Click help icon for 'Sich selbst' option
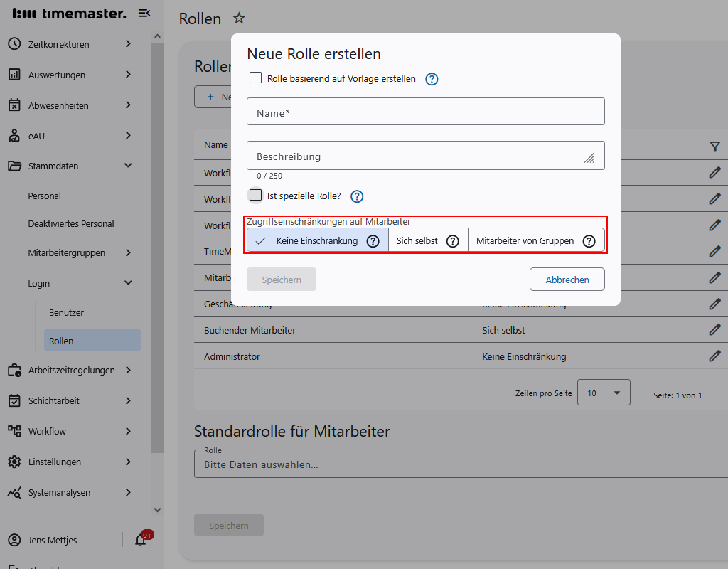 pos(452,241)
